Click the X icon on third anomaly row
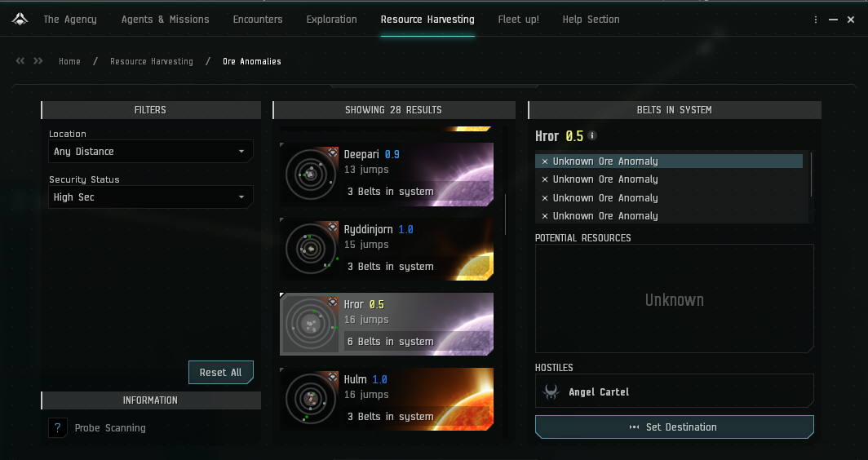 [x=545, y=198]
